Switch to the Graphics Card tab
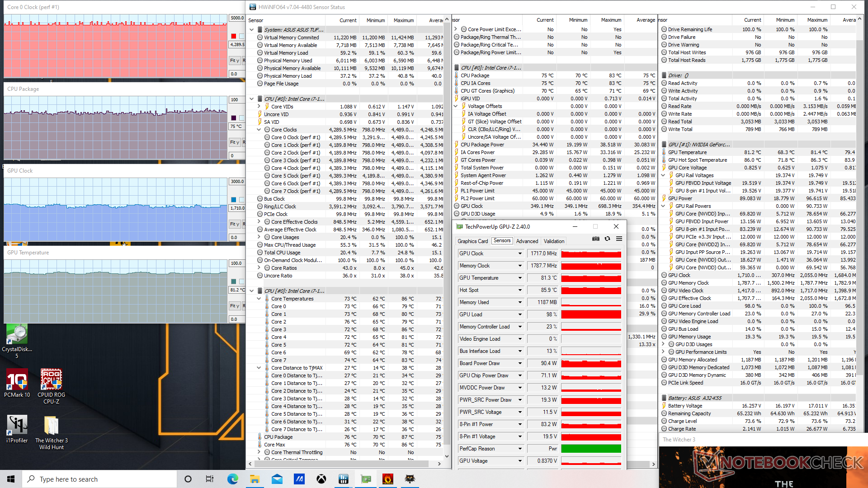 (x=472, y=241)
